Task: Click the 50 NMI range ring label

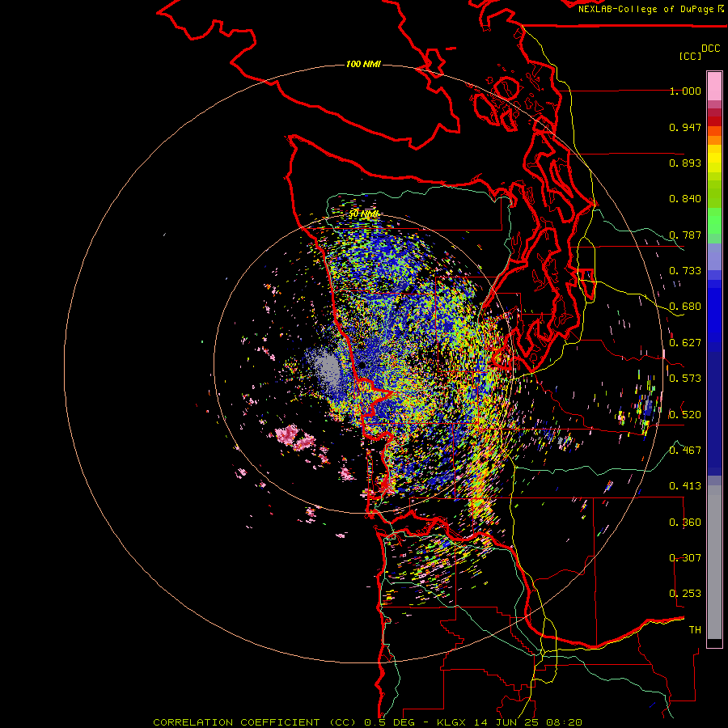Action: [364, 214]
